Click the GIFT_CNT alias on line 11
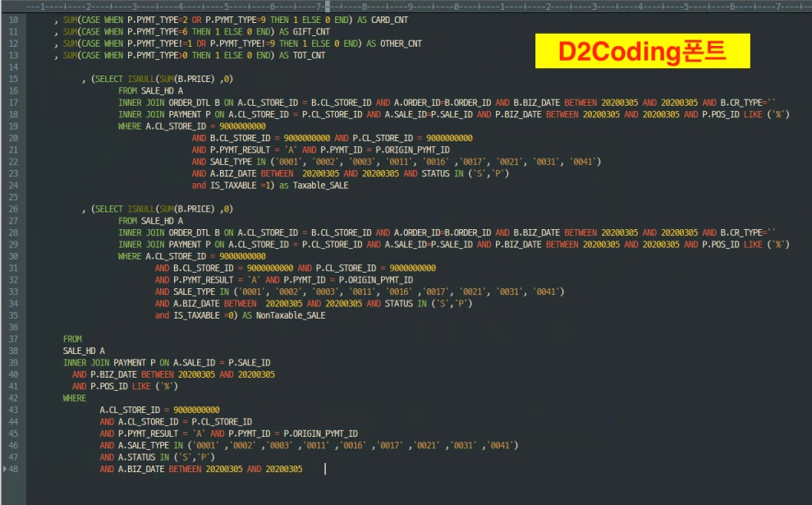 [x=311, y=31]
